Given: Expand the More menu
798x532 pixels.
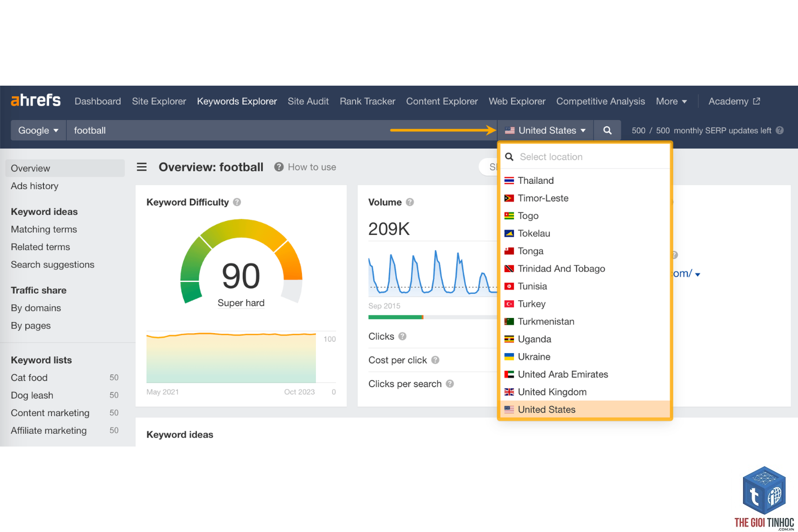Looking at the screenshot, I should pos(671,101).
